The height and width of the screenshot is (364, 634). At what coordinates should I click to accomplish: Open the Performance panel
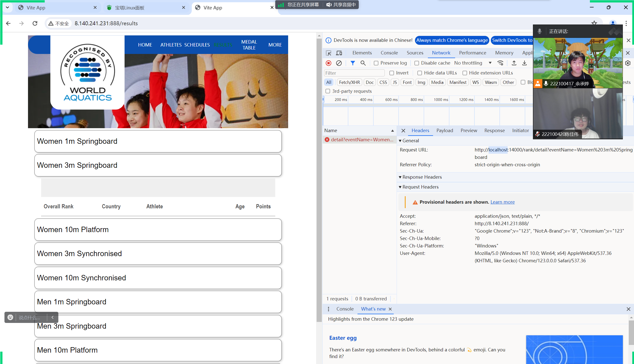tap(472, 53)
